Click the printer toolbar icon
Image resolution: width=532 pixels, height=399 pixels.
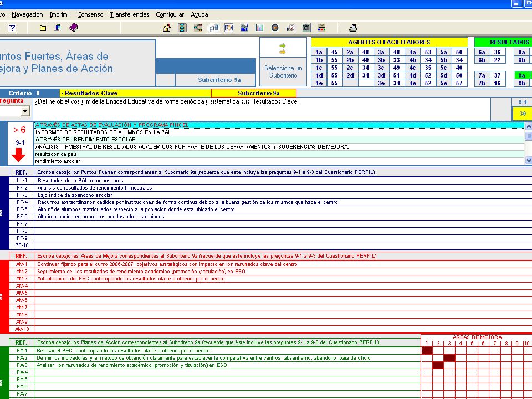click(x=353, y=28)
